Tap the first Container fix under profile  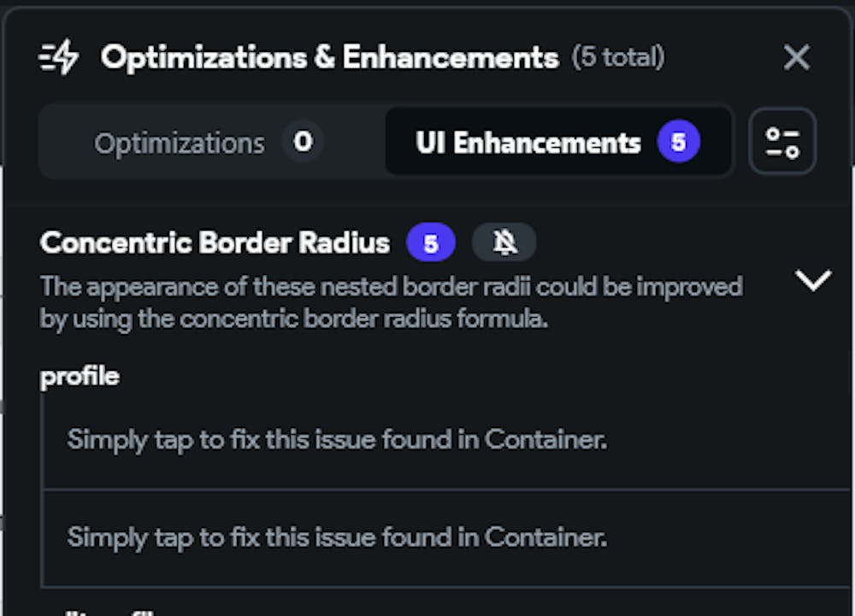[x=337, y=440]
